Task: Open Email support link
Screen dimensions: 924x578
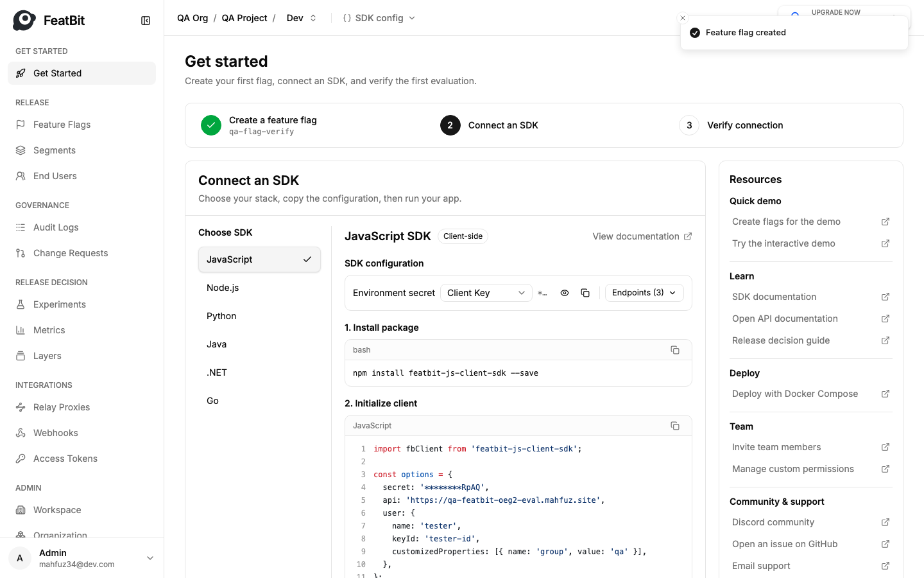Action: pos(811,566)
